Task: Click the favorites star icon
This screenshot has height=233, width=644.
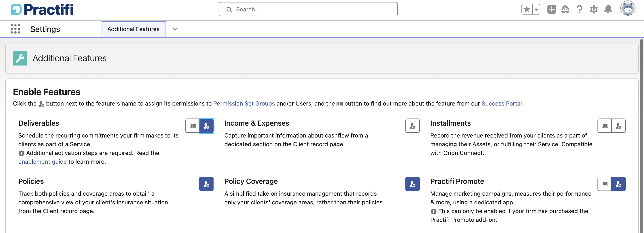Action: coord(527,9)
